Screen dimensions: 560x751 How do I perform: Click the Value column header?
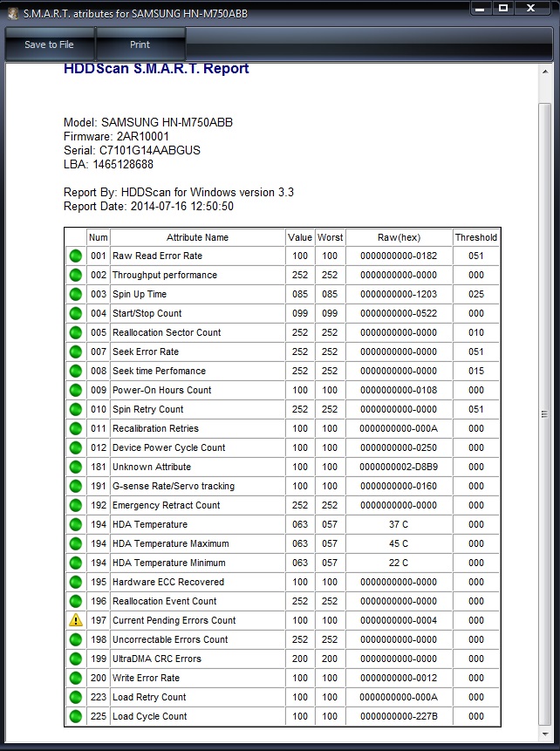pyautogui.click(x=300, y=237)
